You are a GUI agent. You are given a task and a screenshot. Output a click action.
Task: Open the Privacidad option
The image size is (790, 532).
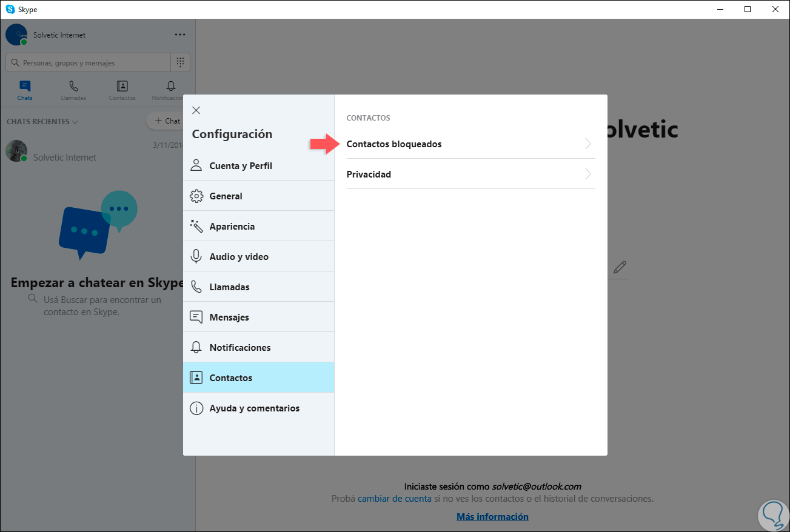(x=470, y=174)
